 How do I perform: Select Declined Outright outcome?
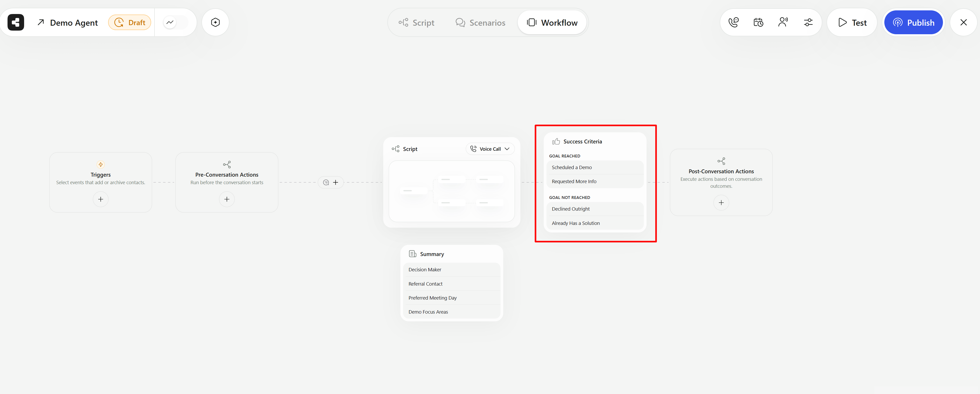(x=595, y=209)
